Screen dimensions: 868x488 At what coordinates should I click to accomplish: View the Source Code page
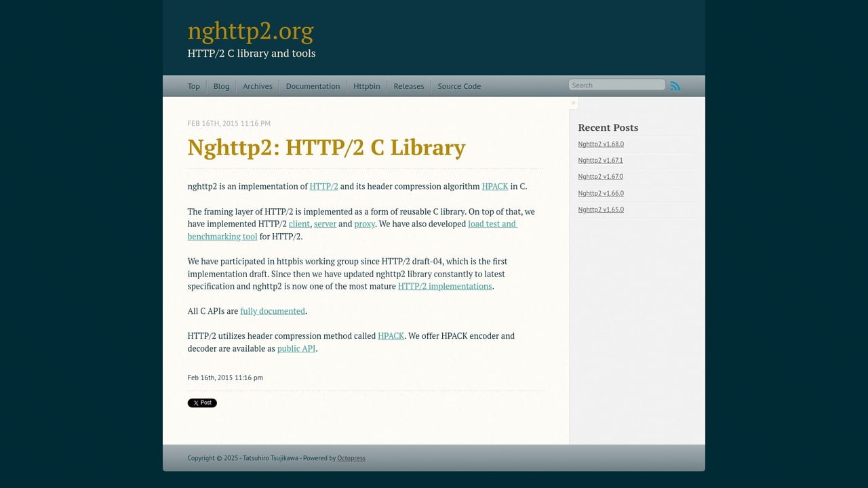458,86
